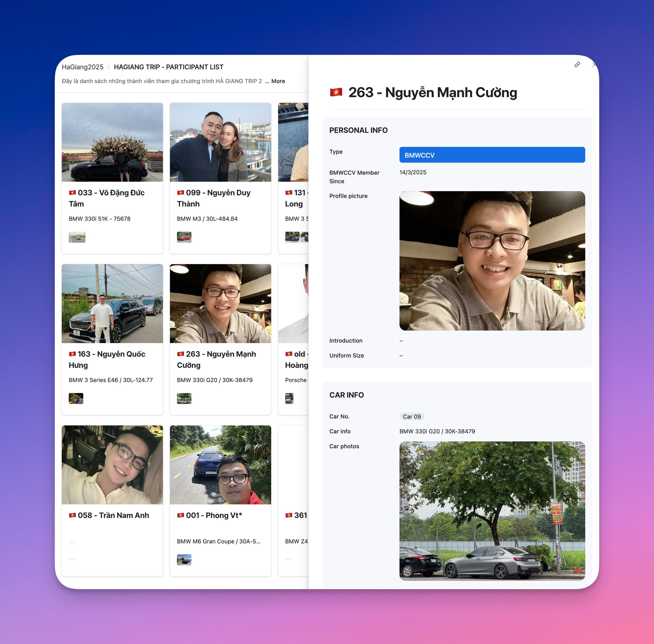
Task: Open card 263 - Nguyễn Mạnh Cường in list
Action: 220,339
